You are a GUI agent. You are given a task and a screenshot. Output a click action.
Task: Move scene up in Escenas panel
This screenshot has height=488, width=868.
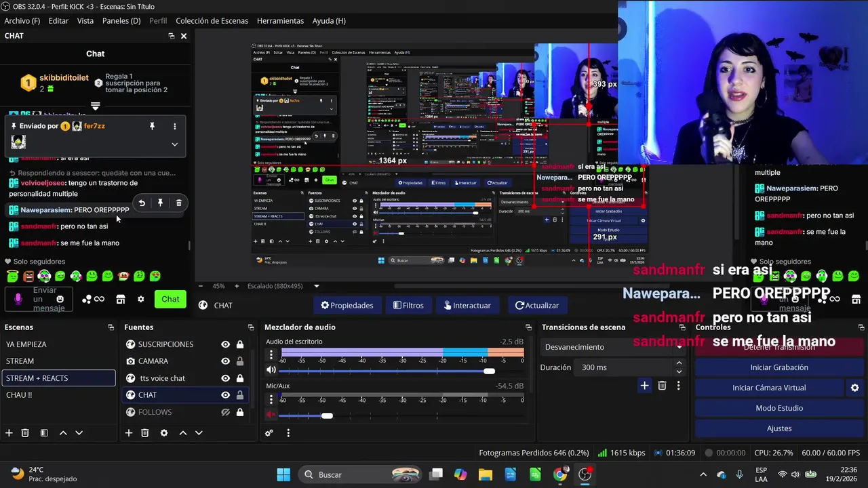(x=63, y=432)
